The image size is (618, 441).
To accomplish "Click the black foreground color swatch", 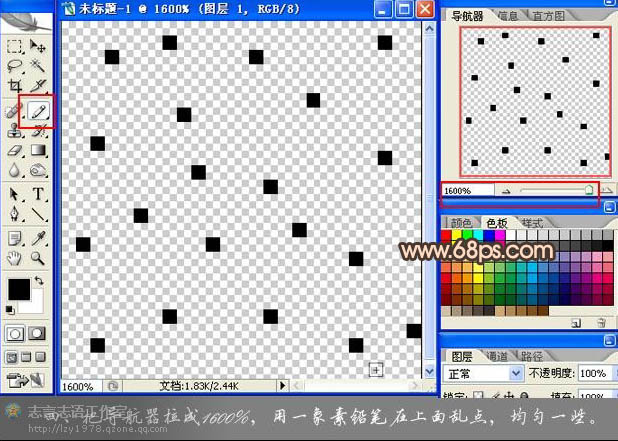I will [19, 290].
